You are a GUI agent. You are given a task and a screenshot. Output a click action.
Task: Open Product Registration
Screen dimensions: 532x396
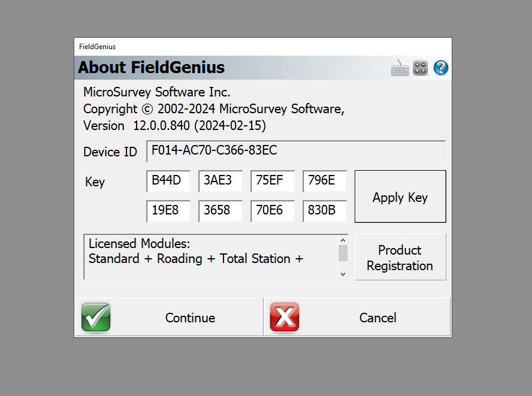point(400,257)
